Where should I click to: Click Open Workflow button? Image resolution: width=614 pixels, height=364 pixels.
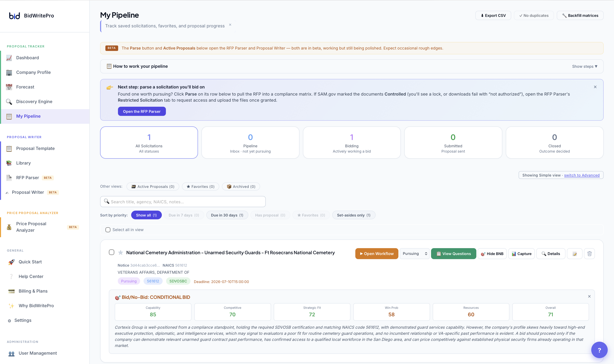click(377, 254)
